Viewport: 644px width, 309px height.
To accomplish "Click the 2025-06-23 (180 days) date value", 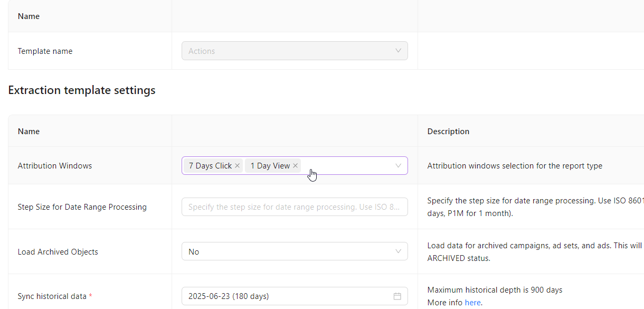I will [229, 296].
